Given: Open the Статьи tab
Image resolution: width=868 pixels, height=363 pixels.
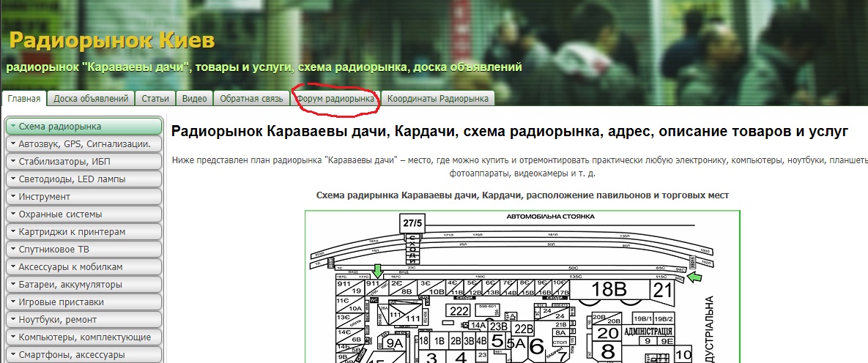Looking at the screenshot, I should (155, 99).
